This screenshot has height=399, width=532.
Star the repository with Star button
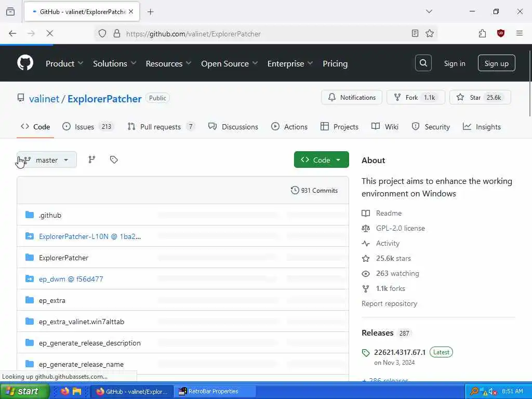coord(480,97)
